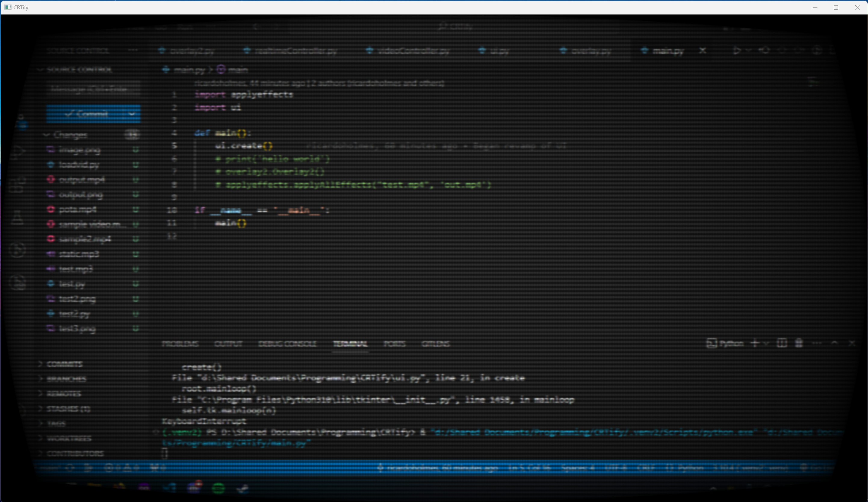The width and height of the screenshot is (868, 502).
Task: Close the main.py editor tab
Action: (x=703, y=51)
